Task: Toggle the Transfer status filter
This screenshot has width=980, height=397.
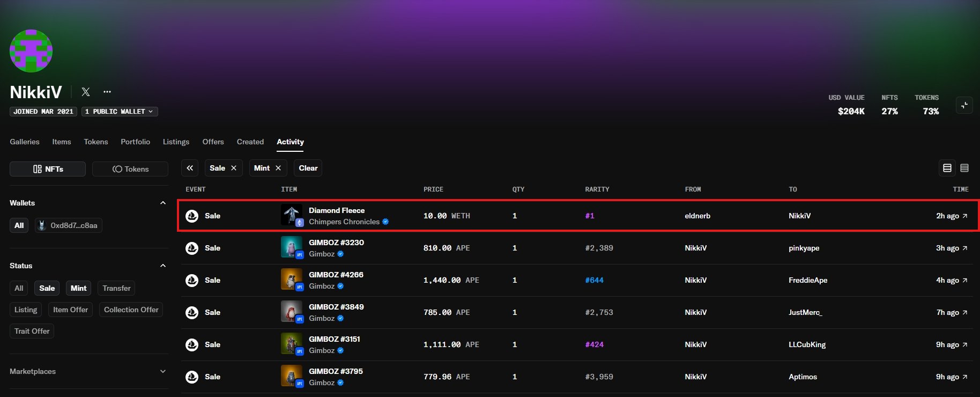Action: click(116, 288)
